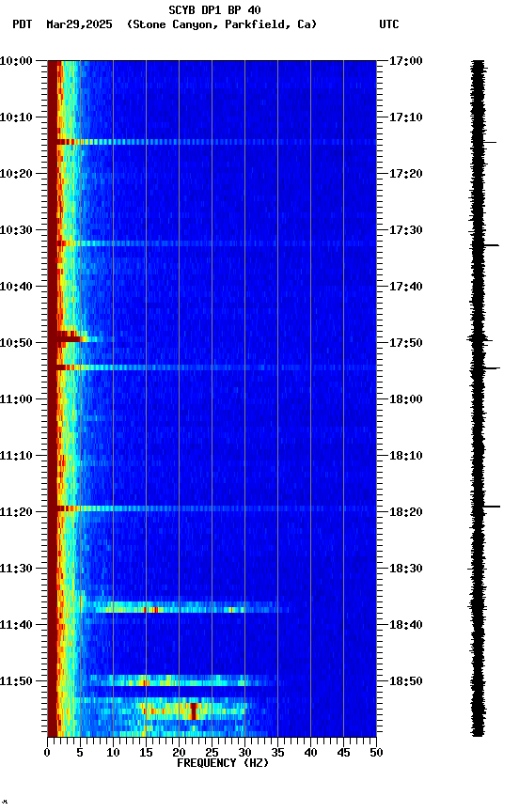Click the 5 Hz frequency tick label
The image size is (519, 812).
coord(80,753)
